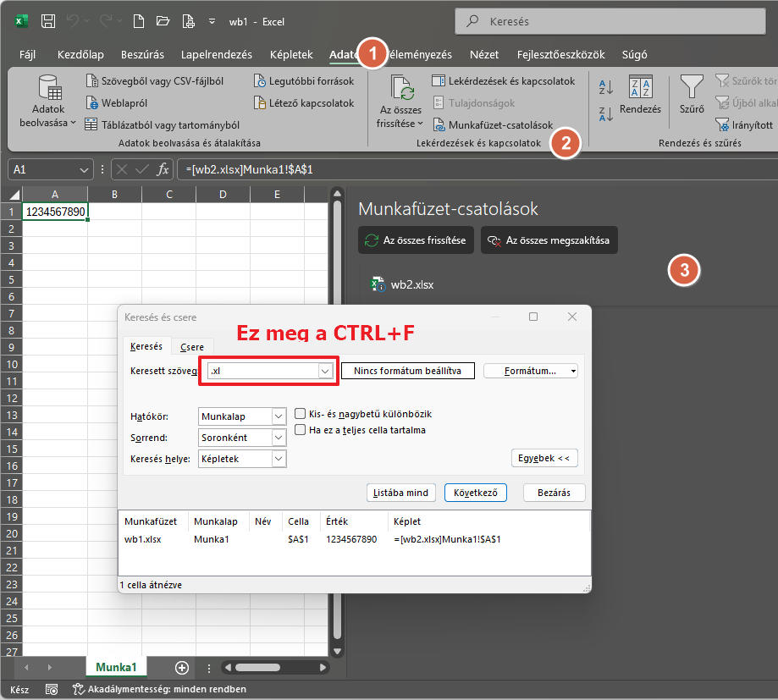Select the Keresés tab in dialog
Viewport: 778px width, 700px height.
(146, 346)
